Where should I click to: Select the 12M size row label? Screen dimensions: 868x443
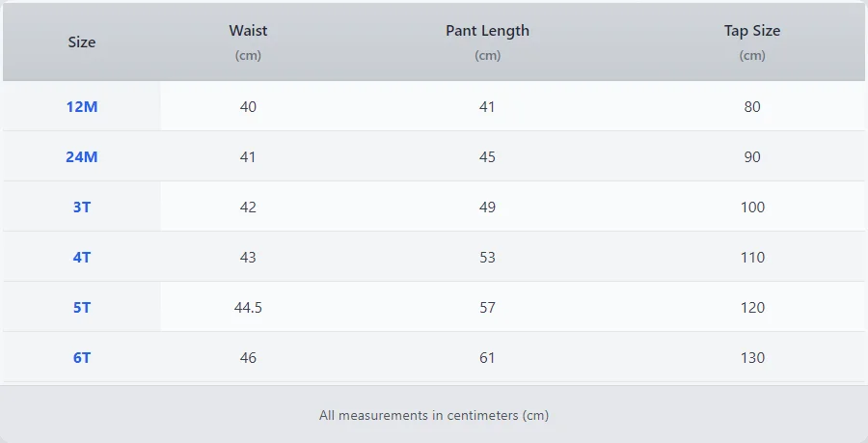[82, 107]
